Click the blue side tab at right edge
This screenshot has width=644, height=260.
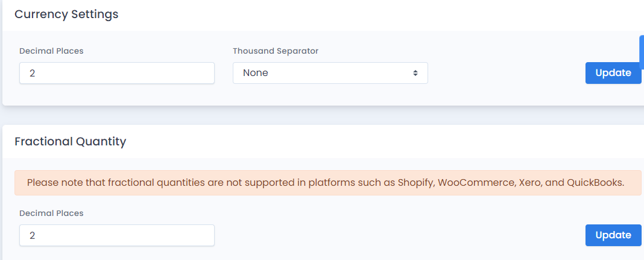click(642, 52)
